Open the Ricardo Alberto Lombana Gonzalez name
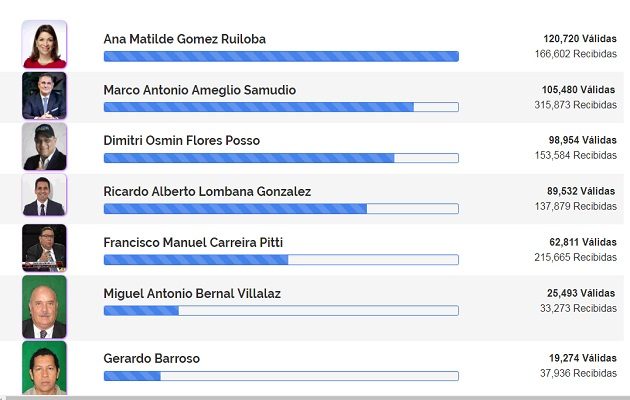The height and width of the screenshot is (400, 630). (207, 192)
